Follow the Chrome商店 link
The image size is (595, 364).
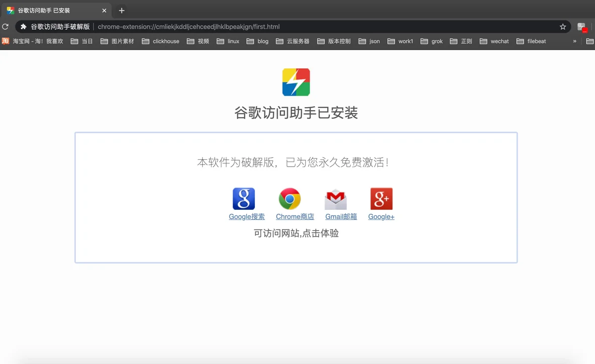(295, 217)
